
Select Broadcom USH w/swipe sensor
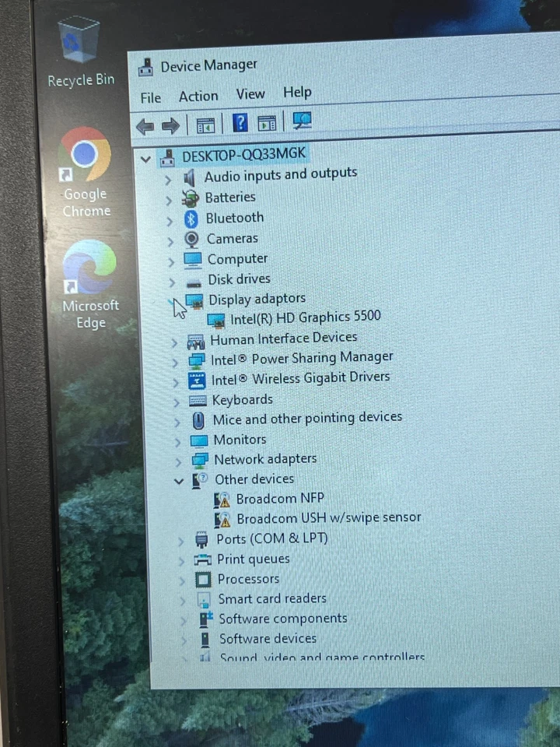point(328,518)
